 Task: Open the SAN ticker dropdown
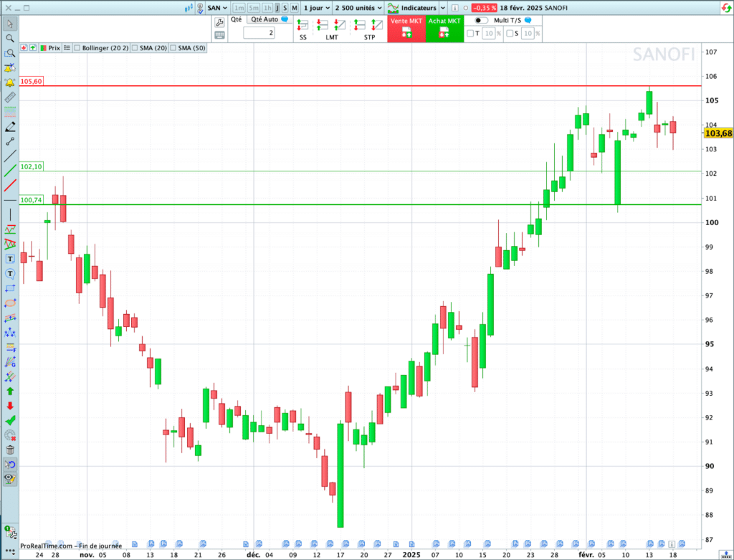(217, 8)
